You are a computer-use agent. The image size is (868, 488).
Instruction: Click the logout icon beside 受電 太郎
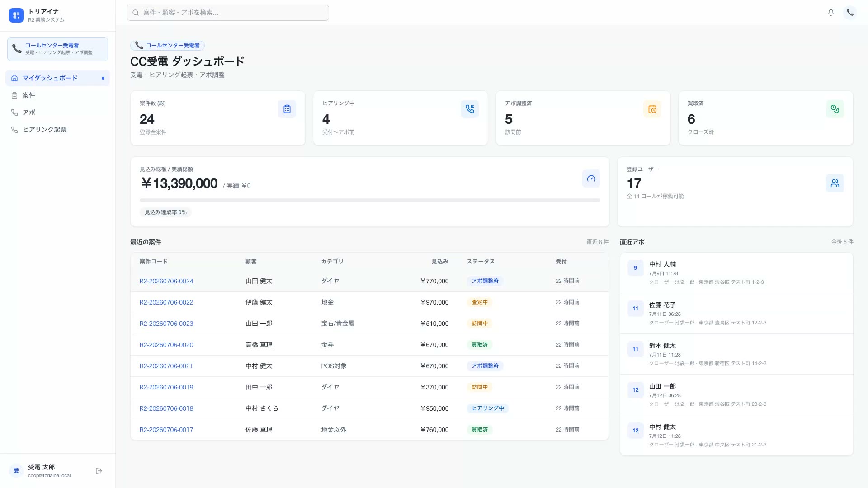click(x=99, y=471)
